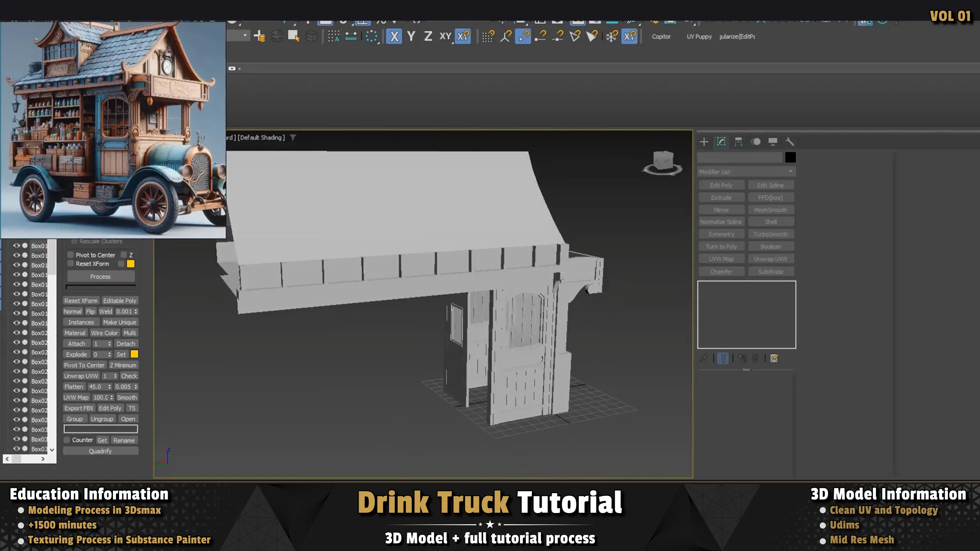The image size is (980, 551).
Task: Click the Snaps Use Axis Constraints icon next to XY
Action: (x=463, y=37)
